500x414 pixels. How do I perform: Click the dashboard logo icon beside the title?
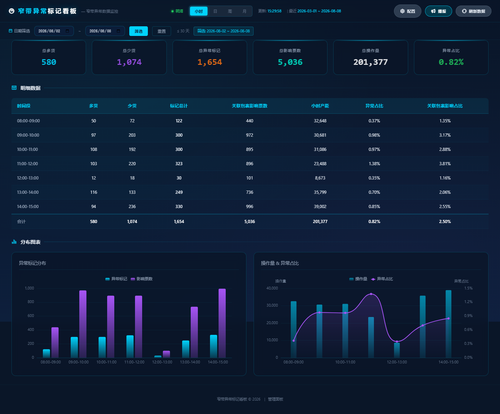pos(11,11)
